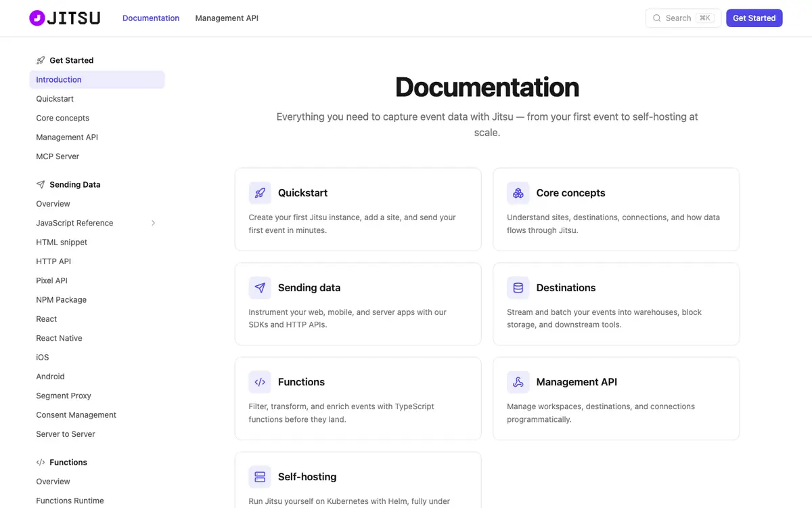Click the Destinations card database icon

tap(518, 288)
